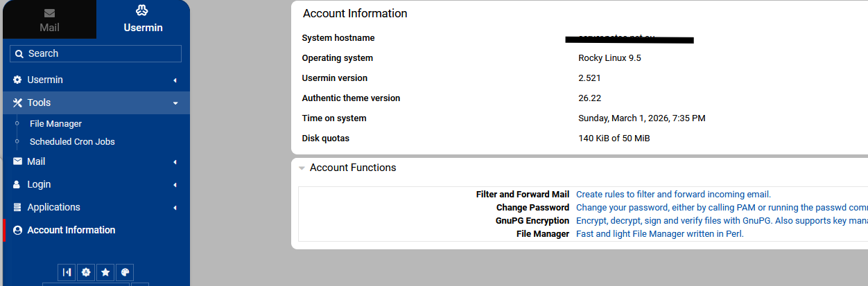868x286 pixels.
Task: Click the search magnifier icon
Action: coord(19,54)
